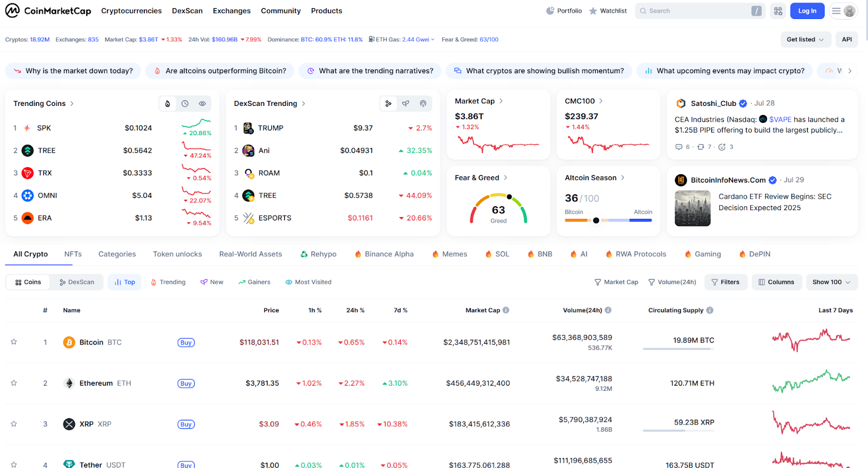Open the hamburger menu with avatar
Viewport: 868px width, 468px height.
[x=844, y=11]
